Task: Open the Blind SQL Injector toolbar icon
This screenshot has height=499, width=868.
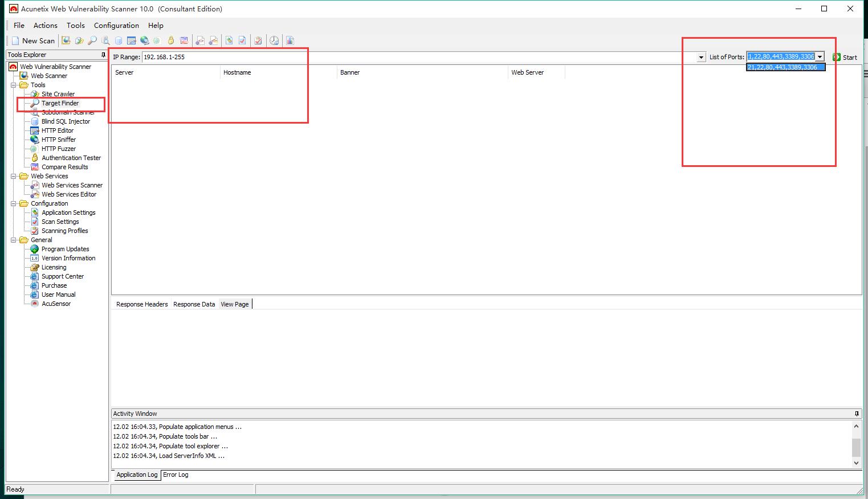Action: point(119,40)
